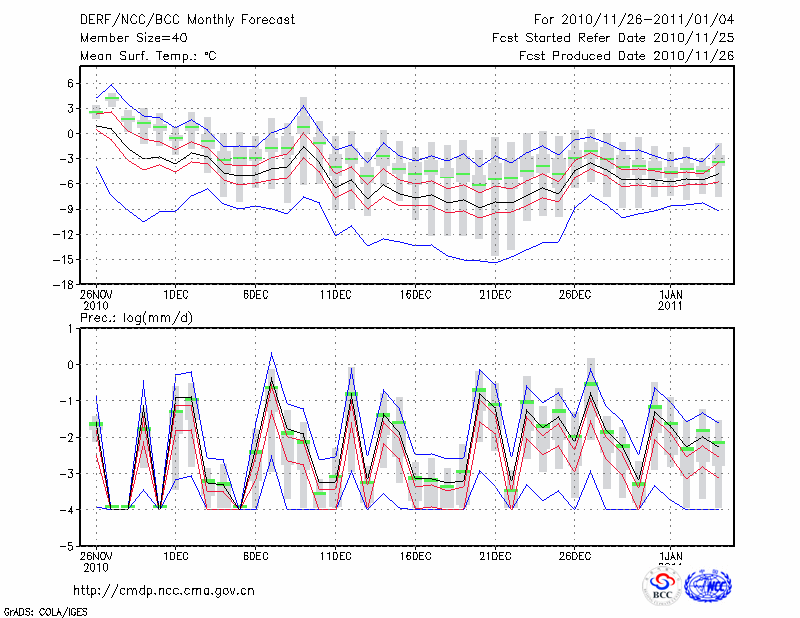Select 6DEC tick on precipitation chart axis
Viewport: 800px width, 618px height.
pyautogui.click(x=255, y=556)
